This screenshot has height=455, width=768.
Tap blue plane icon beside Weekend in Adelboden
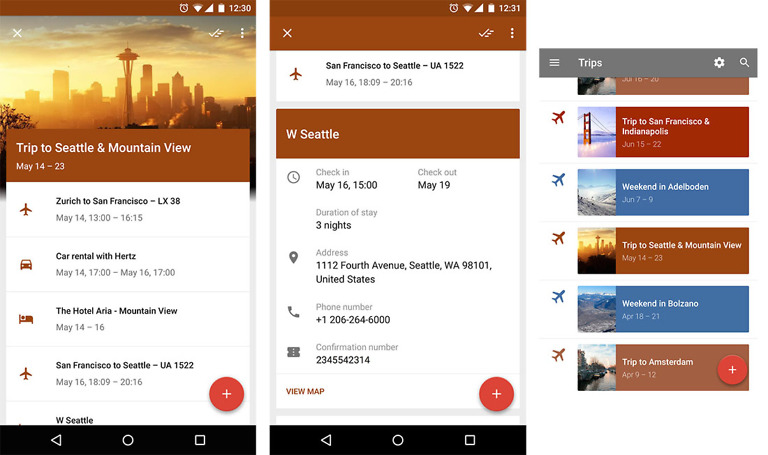(x=558, y=180)
